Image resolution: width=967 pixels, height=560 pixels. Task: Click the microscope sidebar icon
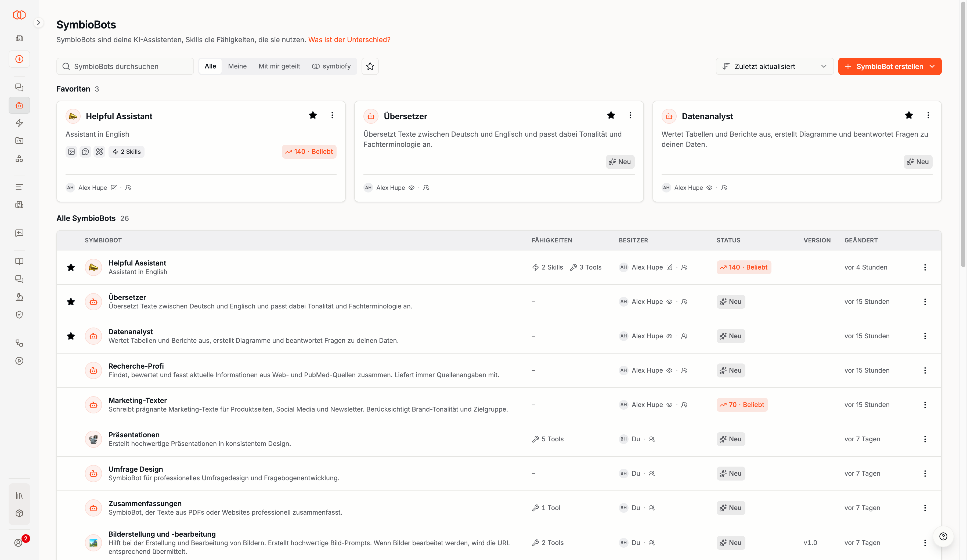(x=19, y=297)
